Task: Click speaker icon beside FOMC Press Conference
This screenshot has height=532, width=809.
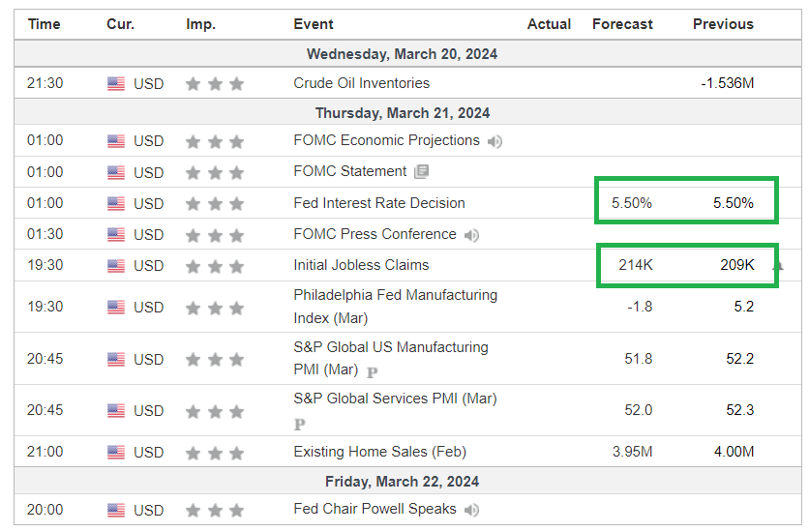Action: pyautogui.click(x=471, y=236)
